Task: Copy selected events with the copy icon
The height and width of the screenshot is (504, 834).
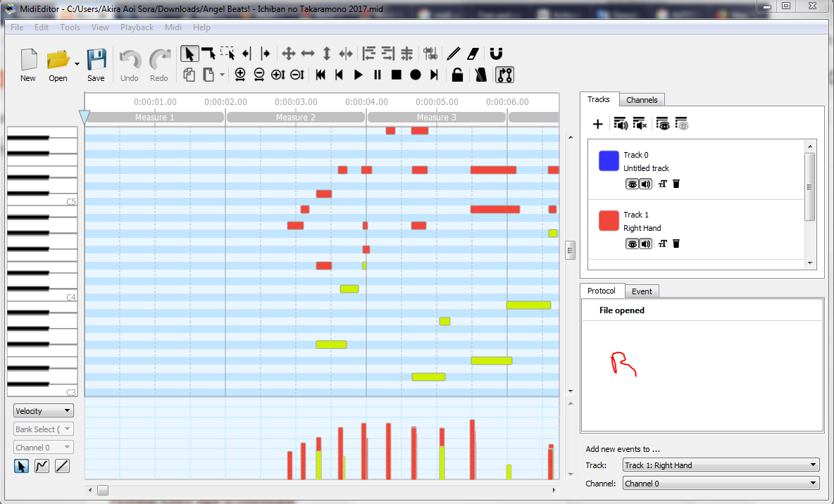Action: pos(189,74)
